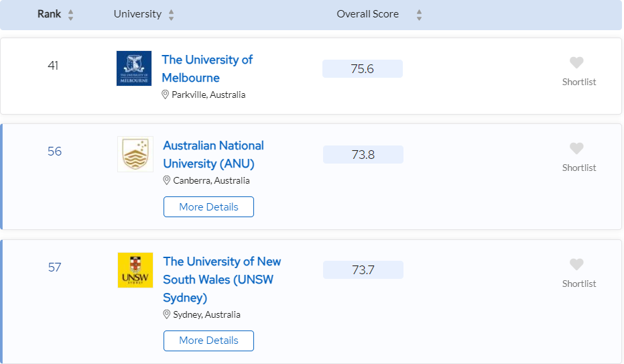The width and height of the screenshot is (624, 364).
Task: Click the Rank column header label
Action: click(x=50, y=14)
